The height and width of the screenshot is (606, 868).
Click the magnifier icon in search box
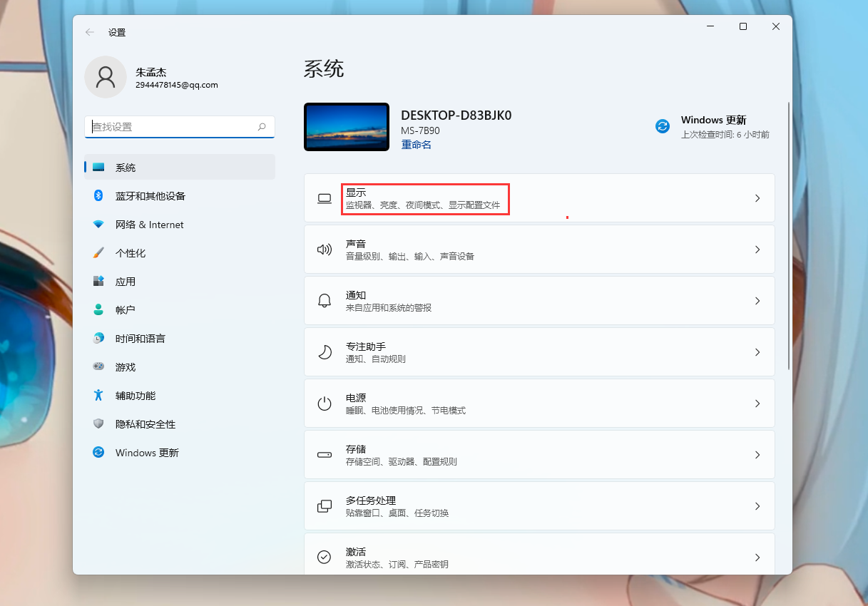tap(262, 127)
